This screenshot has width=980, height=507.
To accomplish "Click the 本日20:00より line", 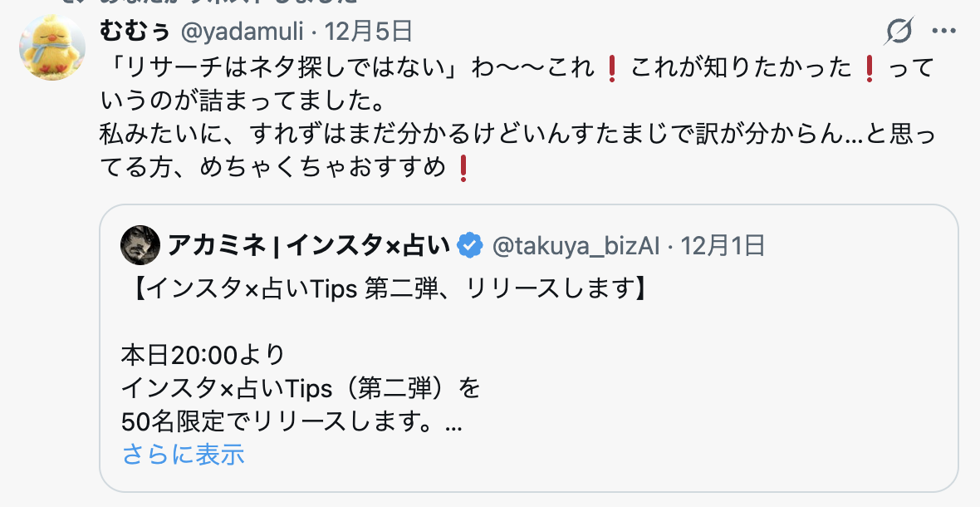I will pos(203,355).
